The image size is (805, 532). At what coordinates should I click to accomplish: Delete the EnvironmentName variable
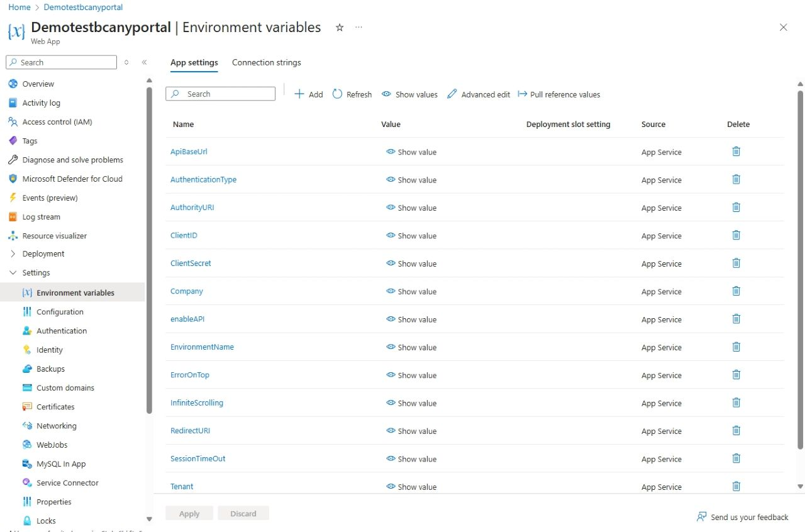point(736,347)
